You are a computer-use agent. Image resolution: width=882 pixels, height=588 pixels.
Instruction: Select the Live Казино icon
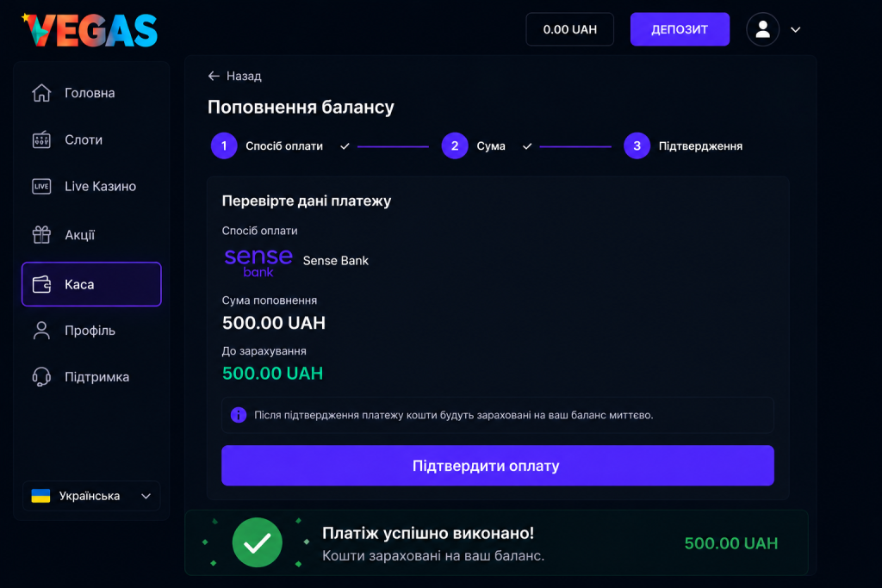pyautogui.click(x=41, y=186)
